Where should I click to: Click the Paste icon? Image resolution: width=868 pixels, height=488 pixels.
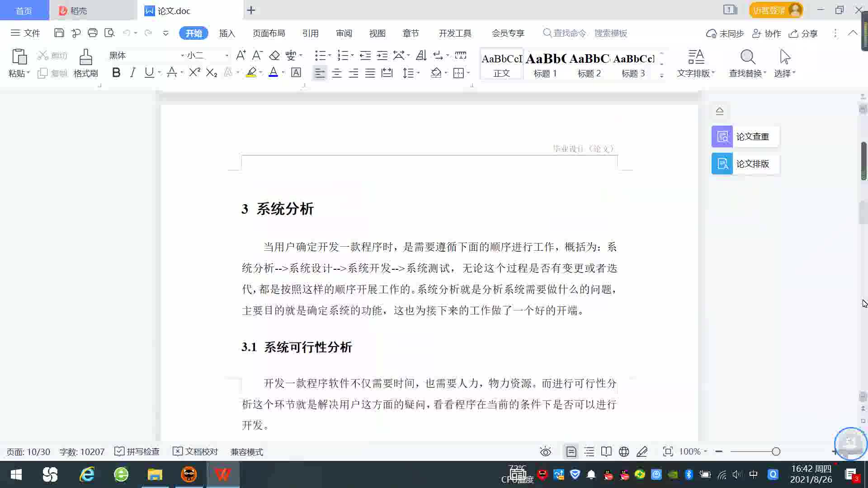[x=19, y=57]
